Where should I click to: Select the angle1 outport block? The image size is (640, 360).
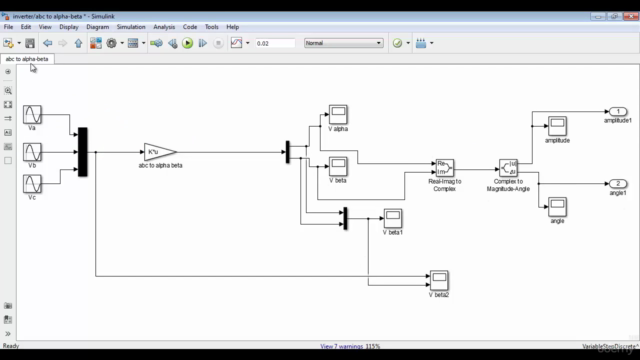(618, 184)
